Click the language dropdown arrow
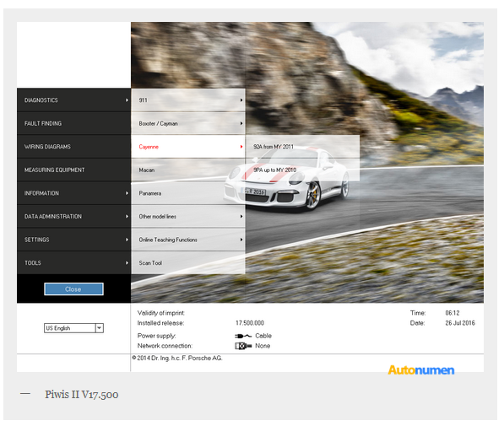504x426 pixels. 100,328
